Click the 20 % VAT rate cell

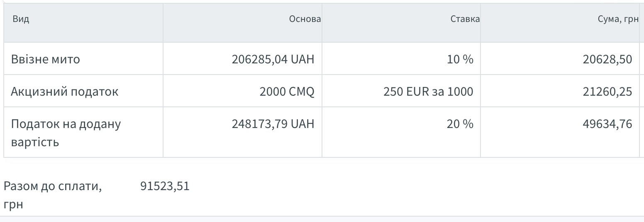460,124
